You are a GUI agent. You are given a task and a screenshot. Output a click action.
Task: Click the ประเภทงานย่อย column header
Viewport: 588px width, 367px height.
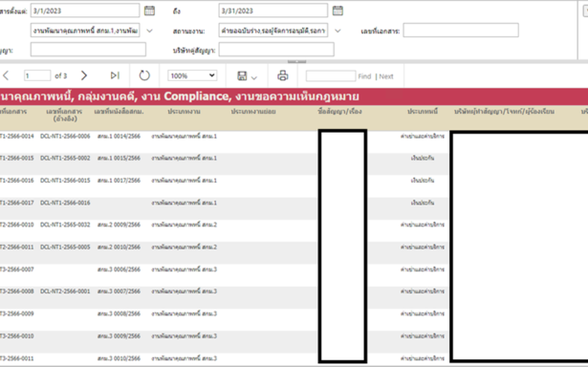point(253,111)
